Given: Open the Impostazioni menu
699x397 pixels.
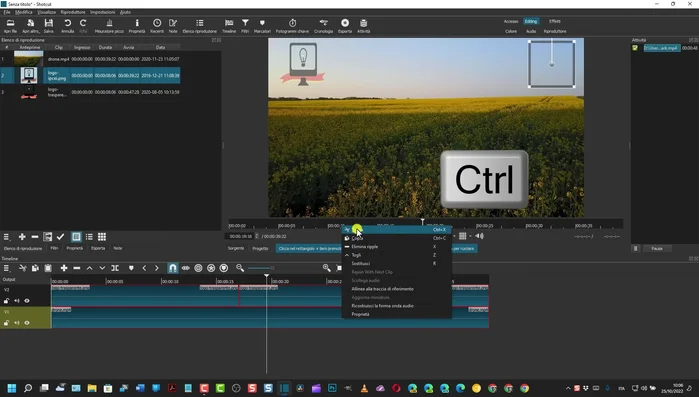Looking at the screenshot, I should [x=103, y=12].
